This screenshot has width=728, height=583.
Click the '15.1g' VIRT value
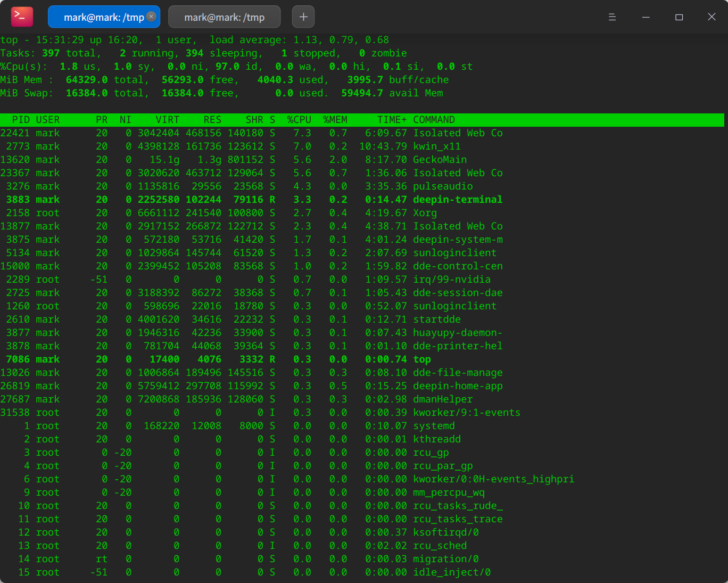pyautogui.click(x=164, y=160)
